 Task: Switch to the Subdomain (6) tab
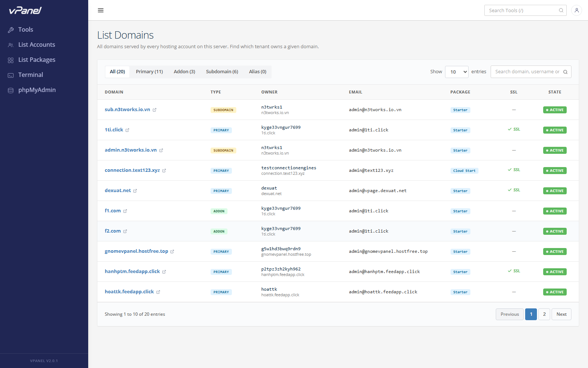pyautogui.click(x=222, y=72)
